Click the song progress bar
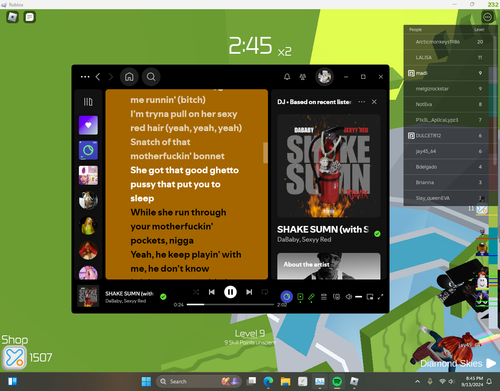 [x=230, y=304]
